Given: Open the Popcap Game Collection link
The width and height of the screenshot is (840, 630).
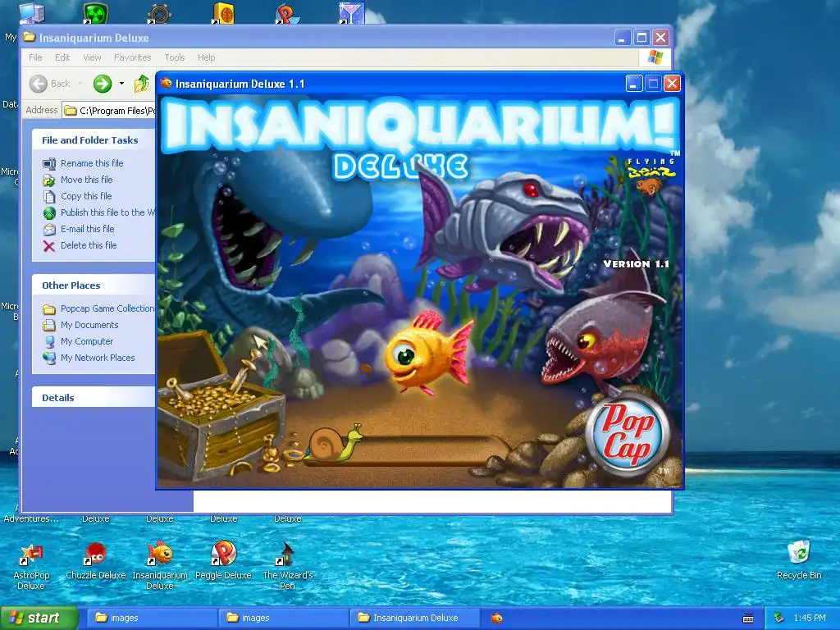Looking at the screenshot, I should click(107, 308).
